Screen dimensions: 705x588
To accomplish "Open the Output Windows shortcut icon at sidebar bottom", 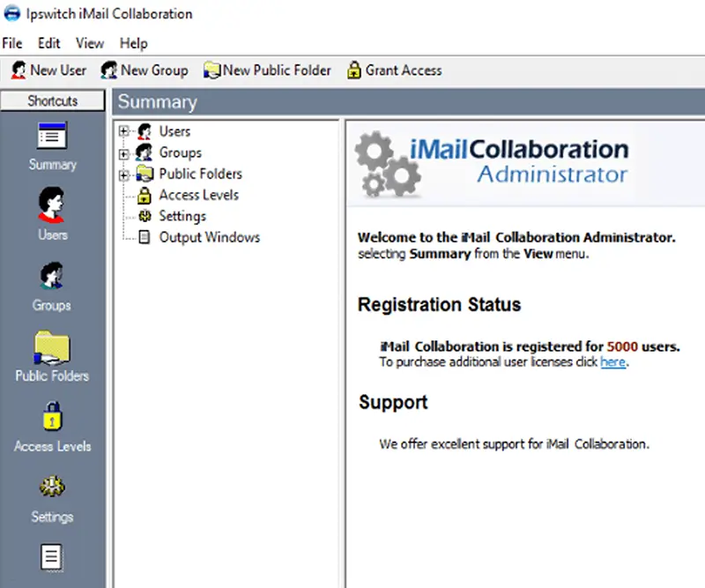I will pos(52,558).
